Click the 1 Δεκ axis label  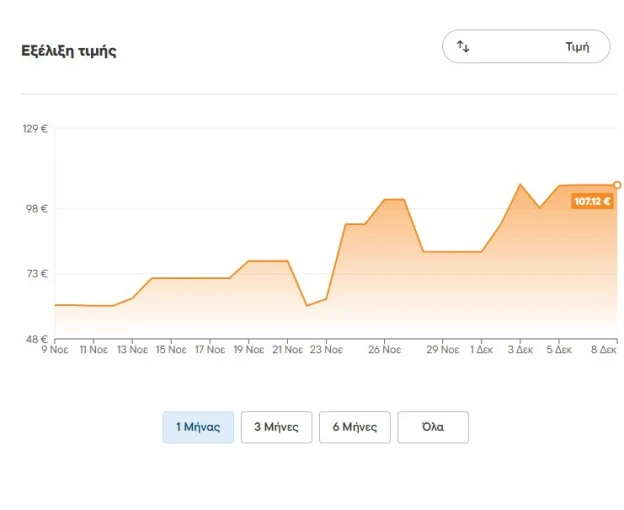[482, 350]
